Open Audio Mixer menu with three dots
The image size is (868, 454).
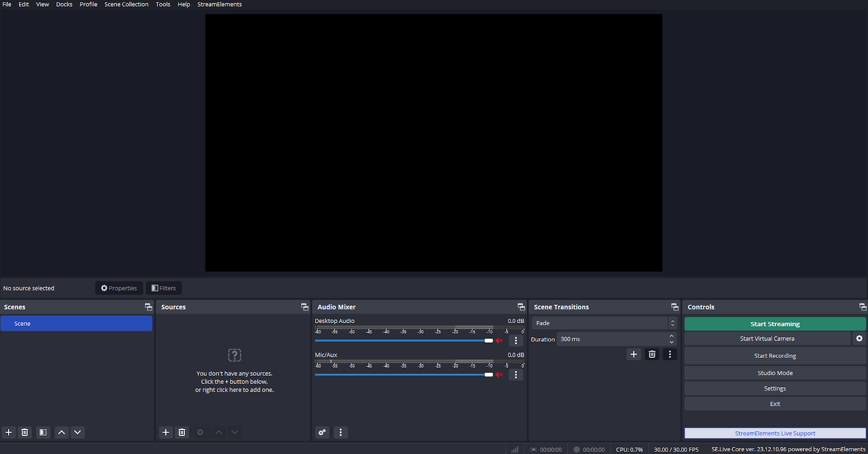[341, 432]
